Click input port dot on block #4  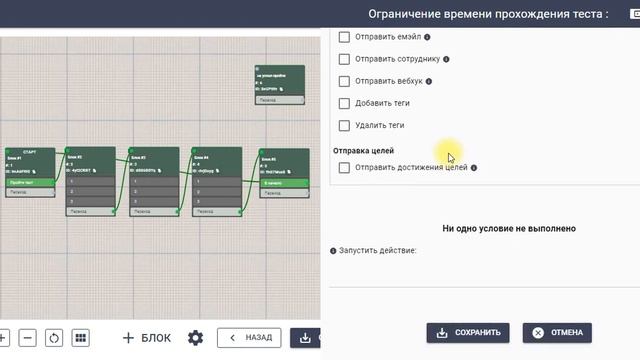(x=195, y=151)
